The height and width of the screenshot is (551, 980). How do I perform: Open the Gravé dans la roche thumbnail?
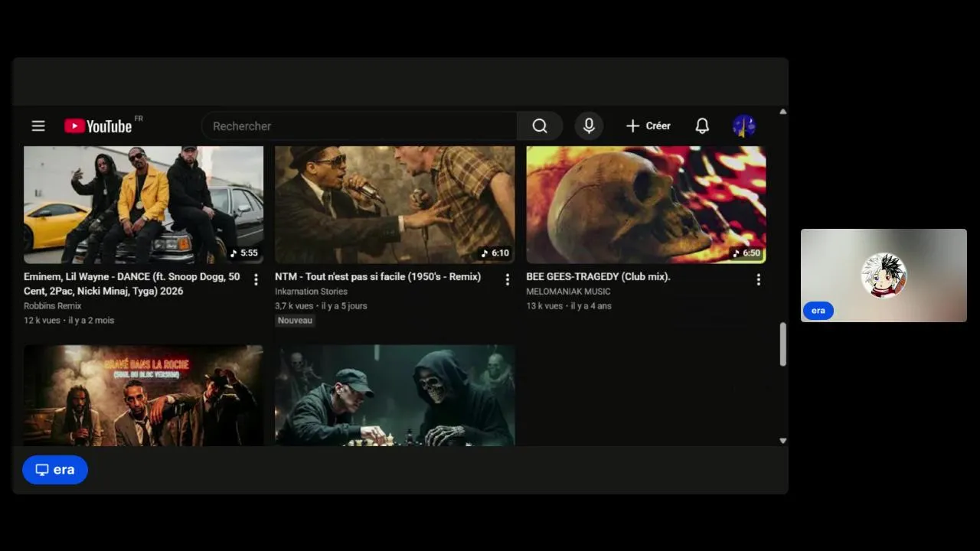pos(143,395)
